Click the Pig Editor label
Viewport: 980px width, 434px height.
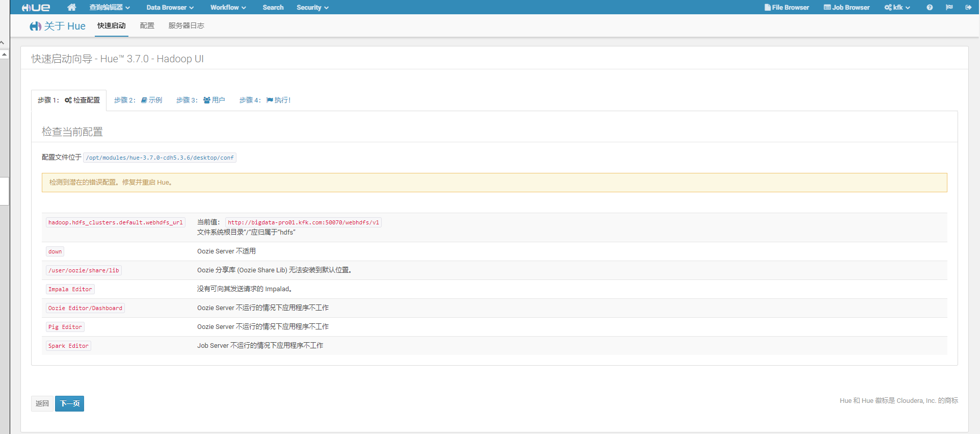tap(65, 327)
